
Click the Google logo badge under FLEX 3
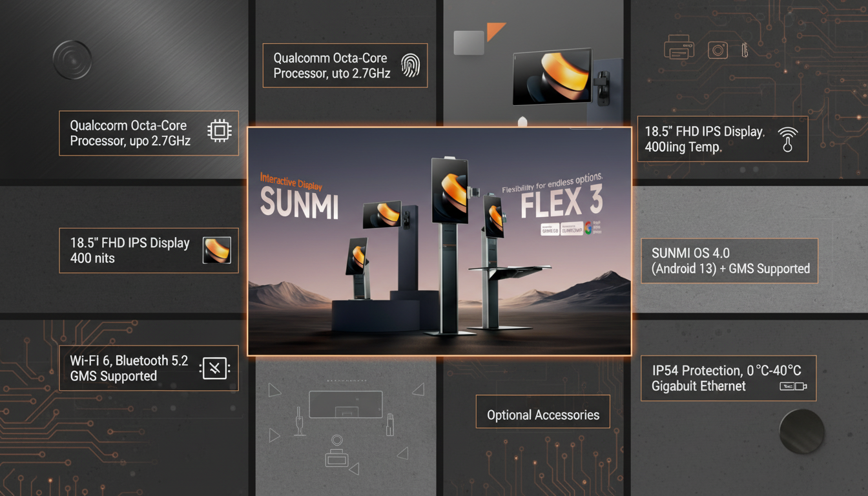[x=588, y=228]
